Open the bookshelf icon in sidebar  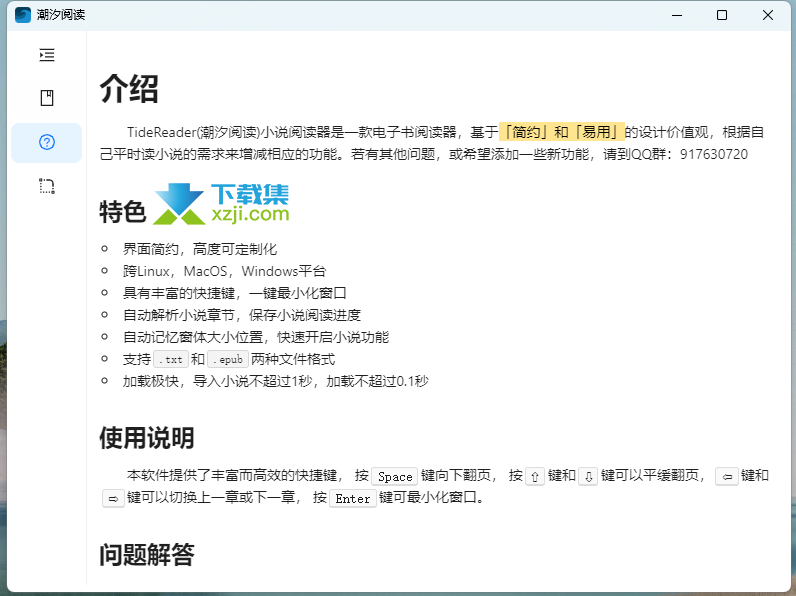(47, 98)
